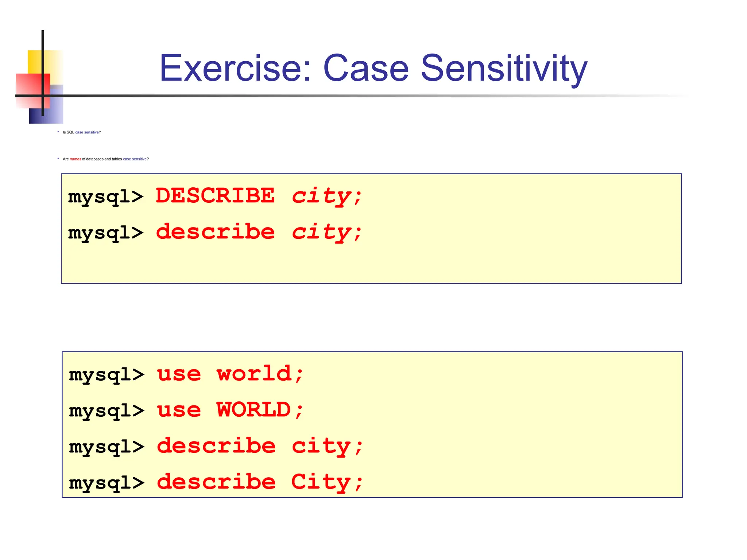
Task: Click "case sensitive" in the second bullet
Action: click(135, 159)
